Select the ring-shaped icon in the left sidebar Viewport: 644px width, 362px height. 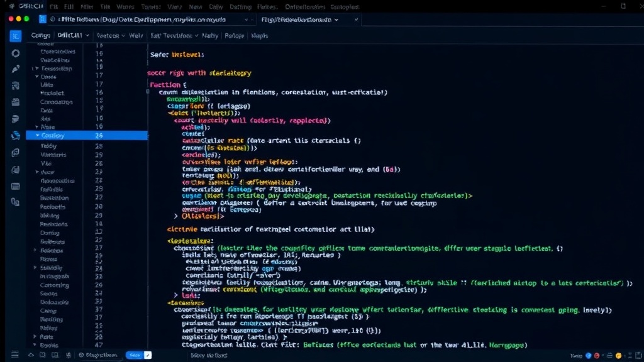pyautogui.click(x=16, y=53)
